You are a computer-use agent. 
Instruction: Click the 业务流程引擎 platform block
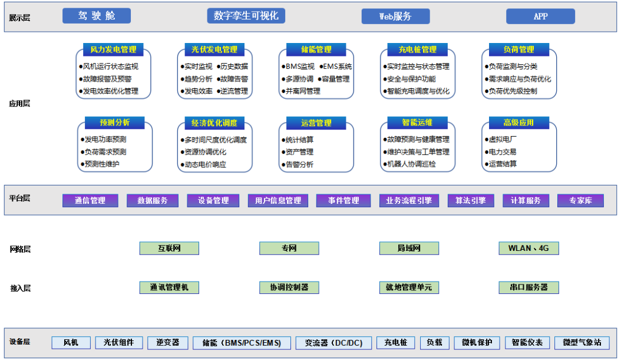409,201
